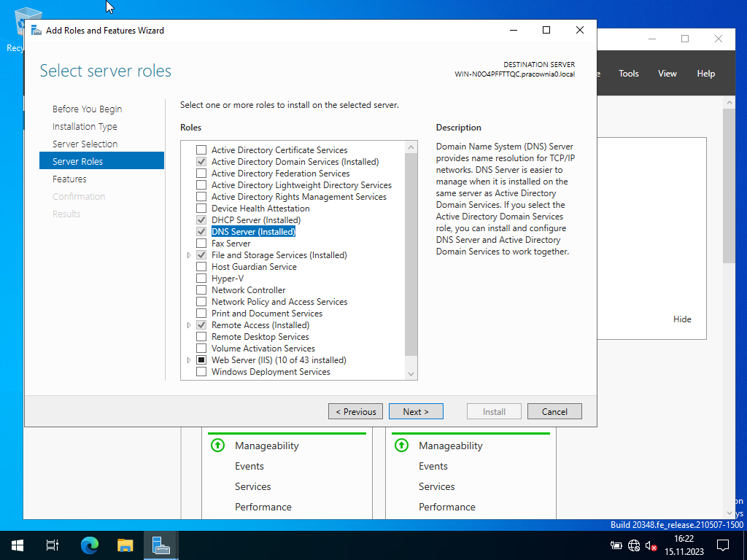Expand File and Storage Services node
This screenshot has width=747, height=560.
[x=189, y=255]
